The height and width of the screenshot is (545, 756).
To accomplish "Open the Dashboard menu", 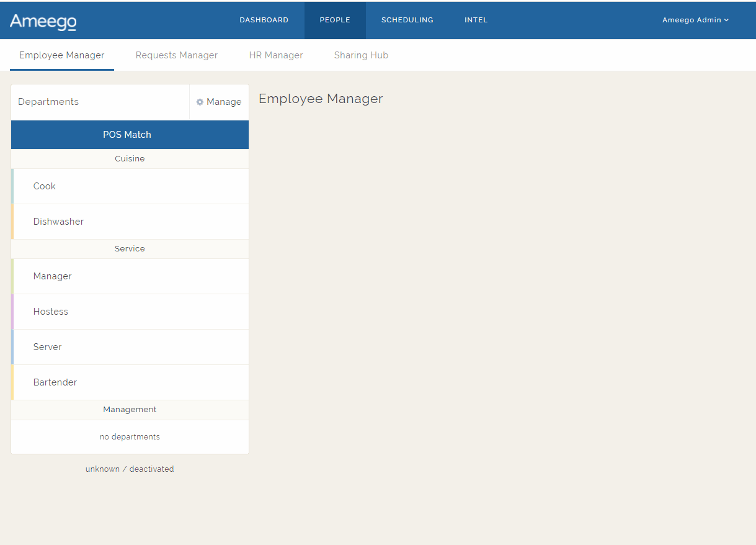I will [x=264, y=20].
